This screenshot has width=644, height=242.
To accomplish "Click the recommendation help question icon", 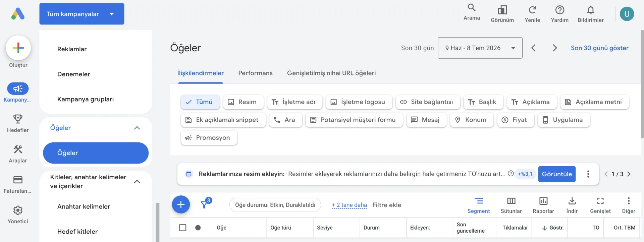I will 511,174.
